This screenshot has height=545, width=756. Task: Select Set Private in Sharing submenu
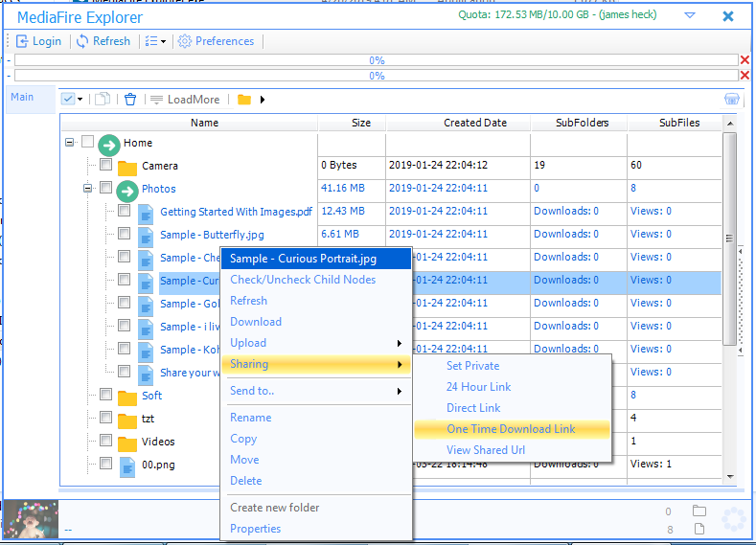click(472, 366)
